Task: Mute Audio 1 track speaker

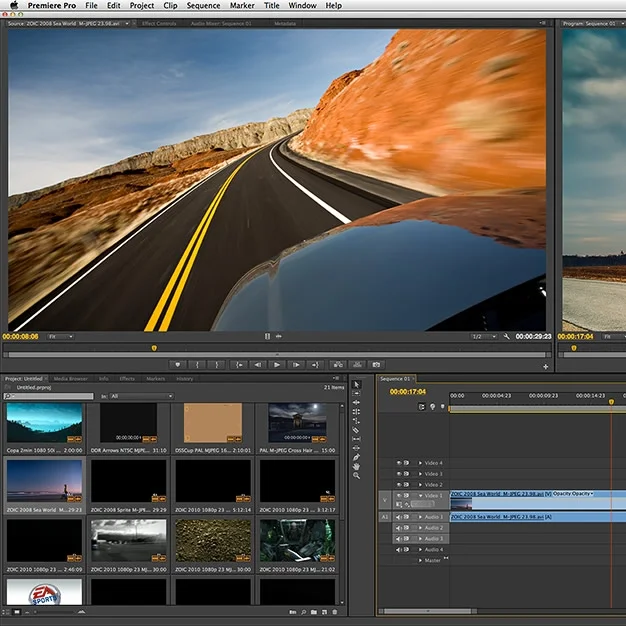Action: (398, 517)
